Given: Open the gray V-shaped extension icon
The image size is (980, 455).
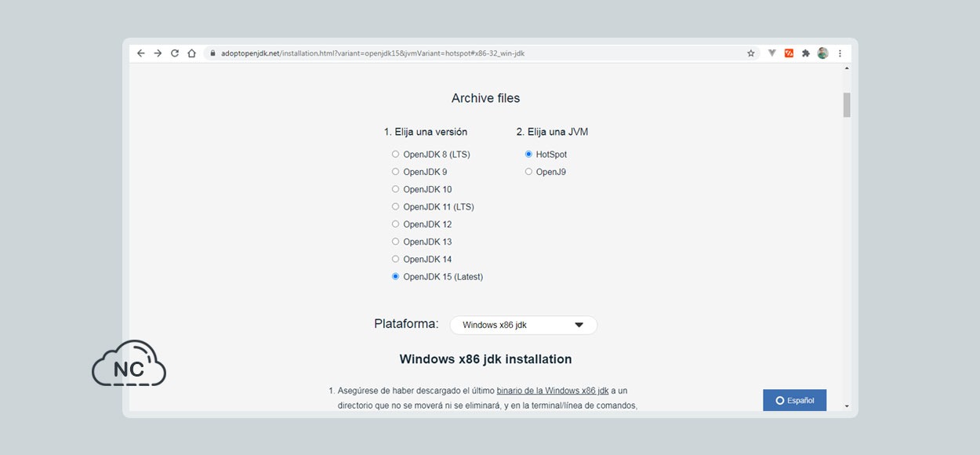Looking at the screenshot, I should (x=772, y=53).
